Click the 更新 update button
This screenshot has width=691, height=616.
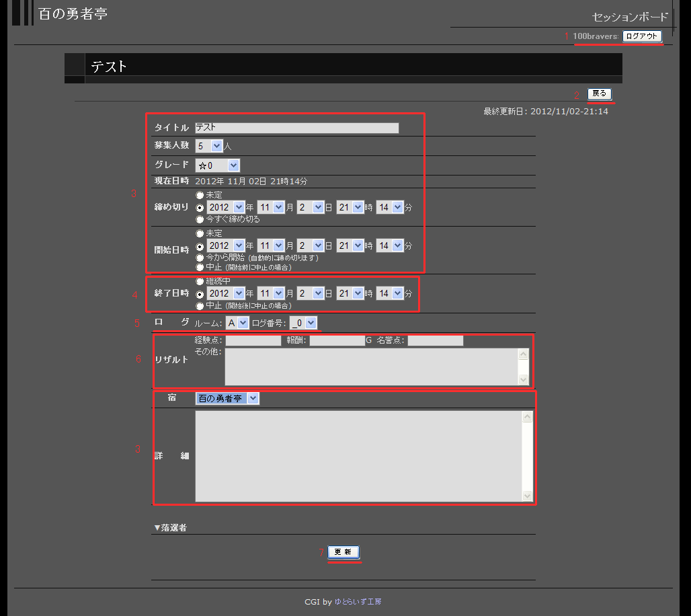(x=343, y=552)
